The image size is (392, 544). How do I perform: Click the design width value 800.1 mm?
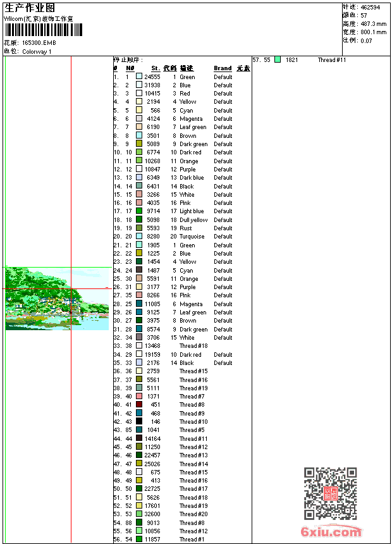click(x=373, y=32)
